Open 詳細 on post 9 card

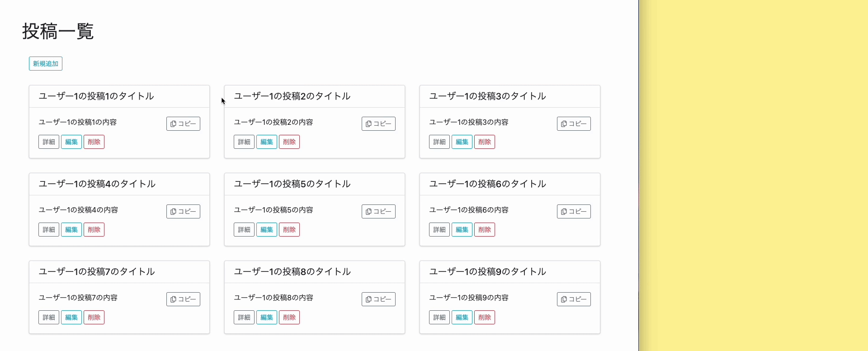439,318
